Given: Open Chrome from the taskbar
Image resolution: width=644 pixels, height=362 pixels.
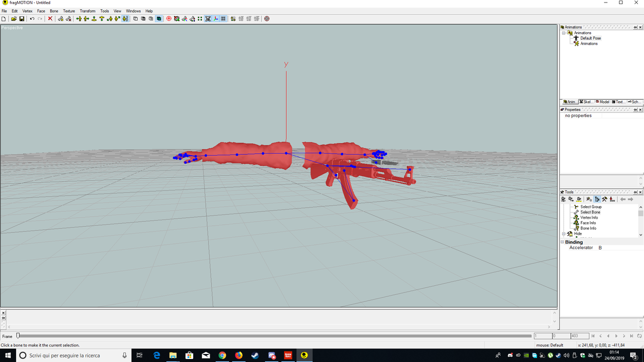Looking at the screenshot, I should [x=222, y=355].
